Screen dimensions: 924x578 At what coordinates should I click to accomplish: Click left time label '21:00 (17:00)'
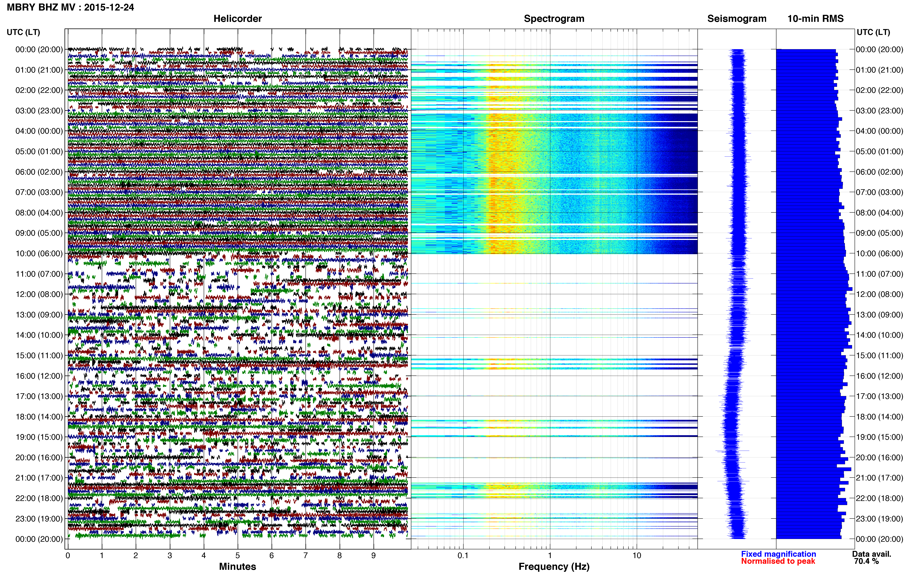[x=39, y=478]
